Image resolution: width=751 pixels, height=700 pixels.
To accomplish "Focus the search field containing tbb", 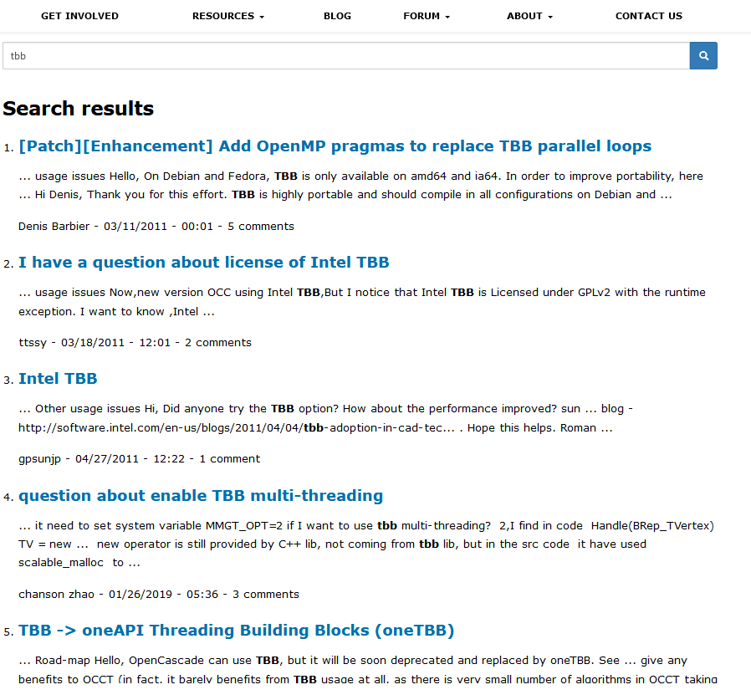I will (345, 56).
